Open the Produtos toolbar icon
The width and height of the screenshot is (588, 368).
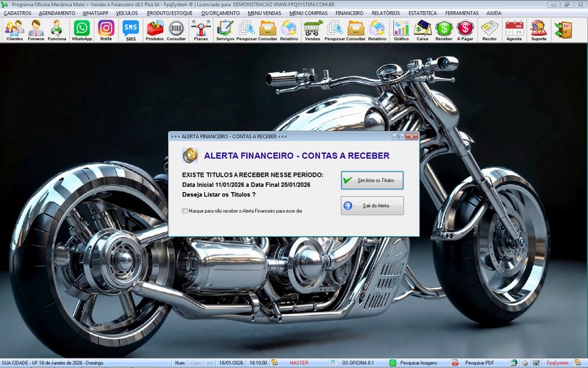tap(155, 30)
